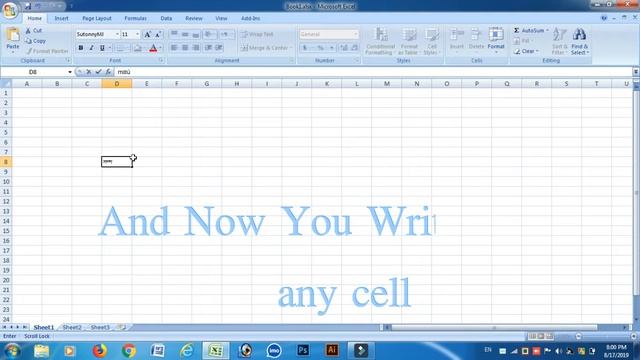Center text horizontally
Image resolution: width=640 pixels, height=360 pixels.
[185, 48]
